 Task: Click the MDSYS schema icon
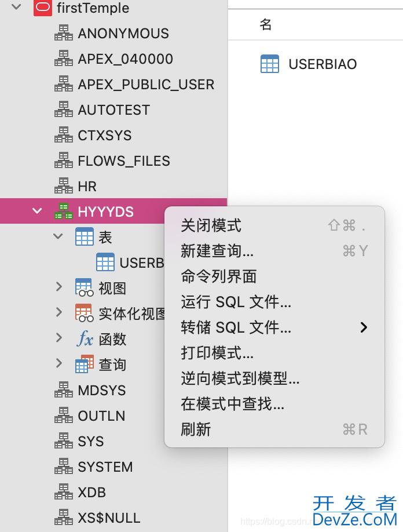point(63,390)
